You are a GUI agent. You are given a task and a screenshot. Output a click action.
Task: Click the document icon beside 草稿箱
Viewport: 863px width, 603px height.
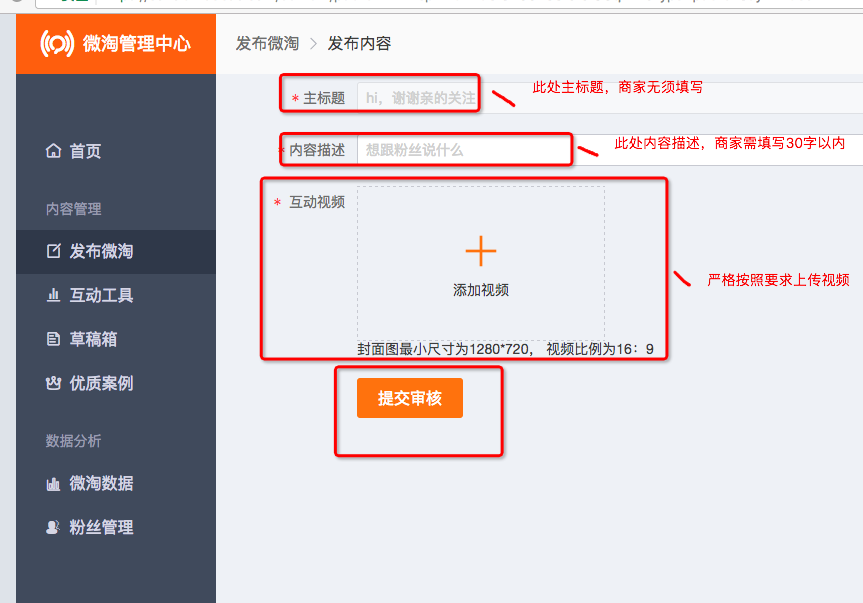coord(53,339)
